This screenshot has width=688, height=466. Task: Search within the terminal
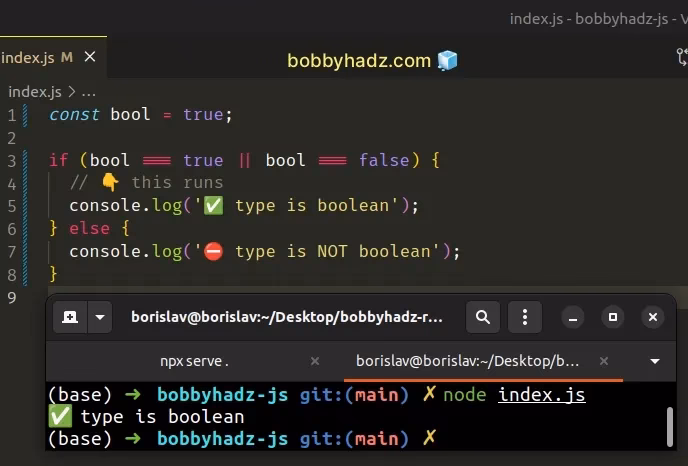pos(483,317)
